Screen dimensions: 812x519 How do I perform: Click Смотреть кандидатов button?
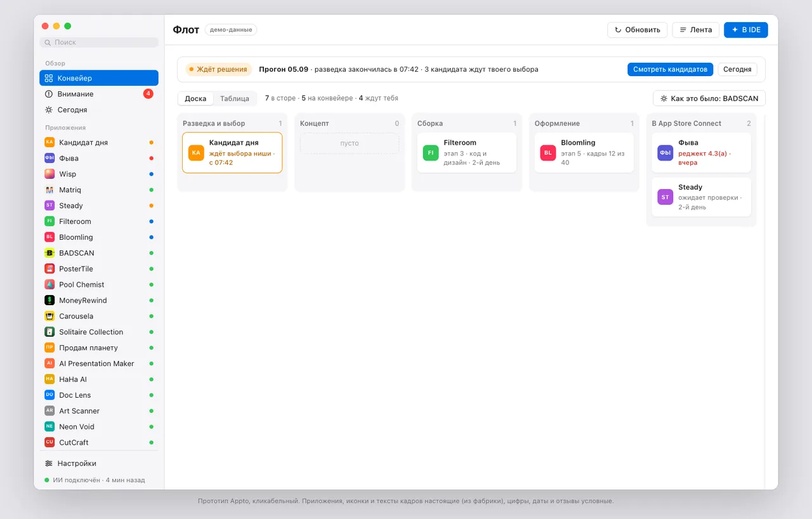[671, 69]
